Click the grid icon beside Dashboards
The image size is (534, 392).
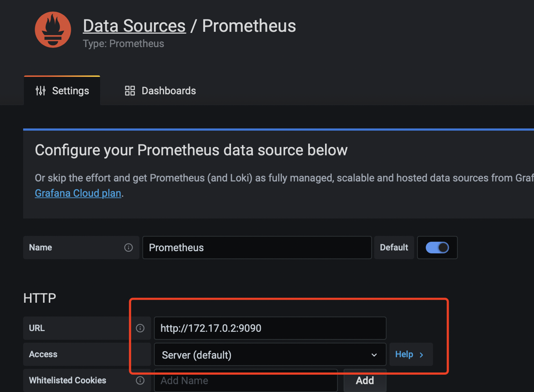pyautogui.click(x=130, y=91)
